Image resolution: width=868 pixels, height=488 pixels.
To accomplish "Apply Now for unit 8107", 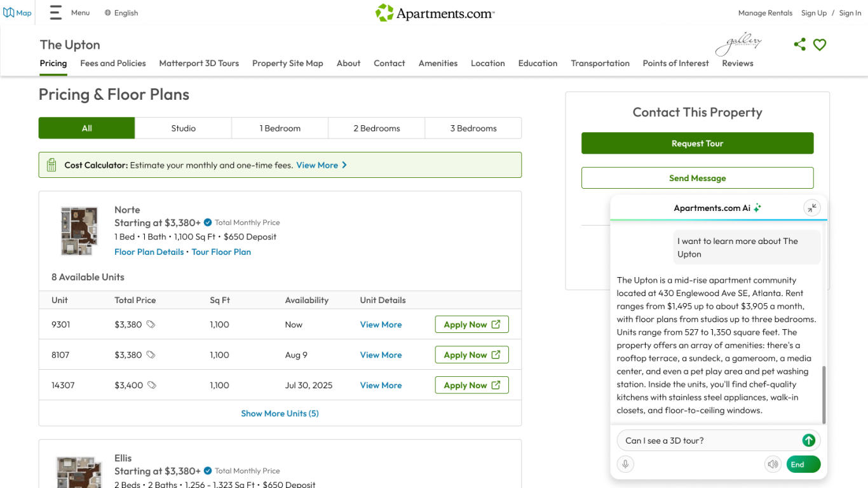I will pos(471,355).
